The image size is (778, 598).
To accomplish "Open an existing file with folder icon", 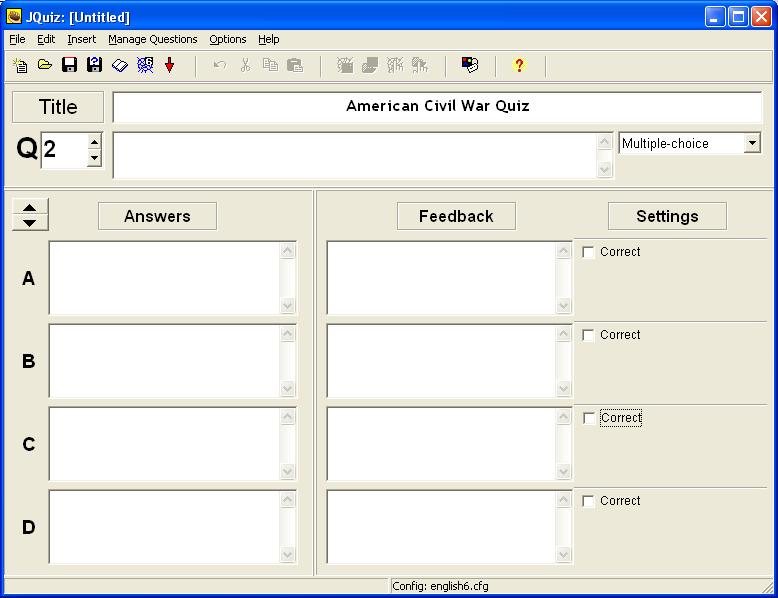I will (x=45, y=65).
